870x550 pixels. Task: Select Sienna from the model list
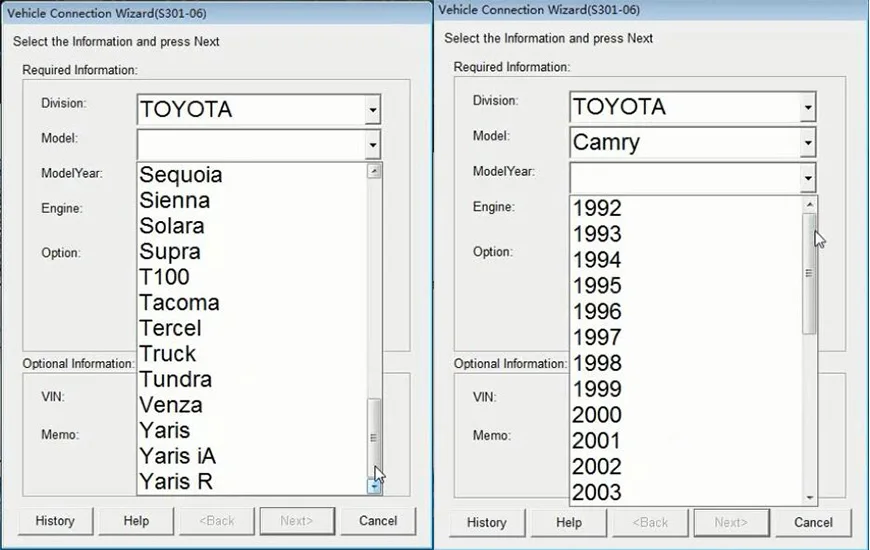click(252, 200)
